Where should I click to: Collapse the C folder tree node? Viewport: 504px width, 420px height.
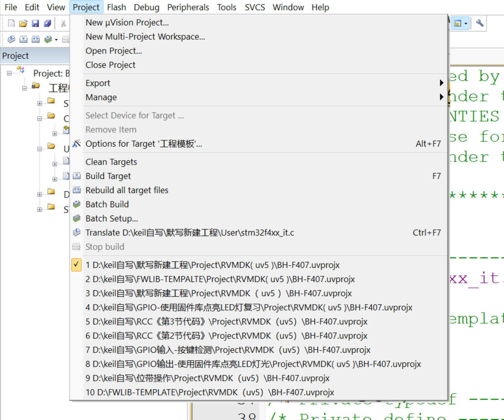(40, 119)
